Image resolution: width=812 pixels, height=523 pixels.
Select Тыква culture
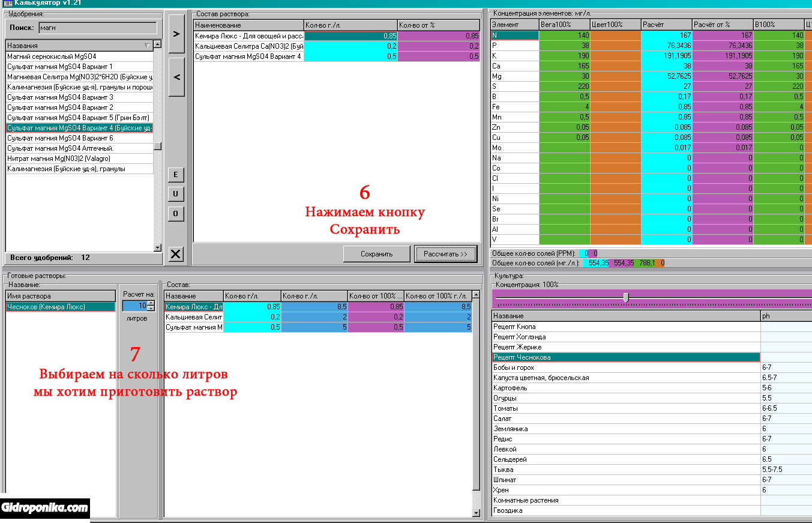pos(626,470)
